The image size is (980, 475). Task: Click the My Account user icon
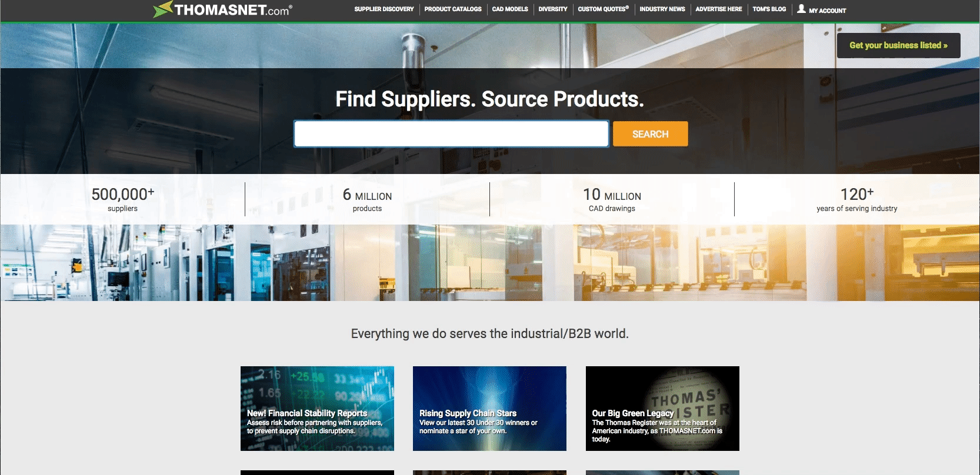801,9
